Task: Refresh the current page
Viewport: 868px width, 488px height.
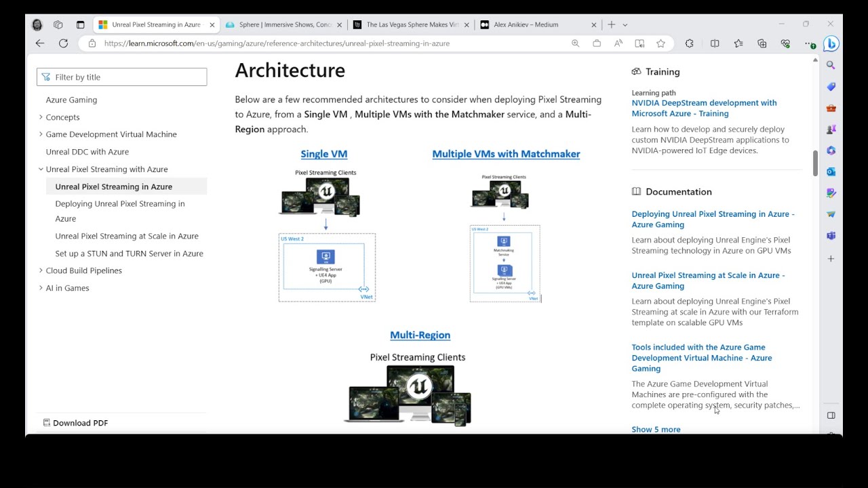Action: [x=63, y=43]
